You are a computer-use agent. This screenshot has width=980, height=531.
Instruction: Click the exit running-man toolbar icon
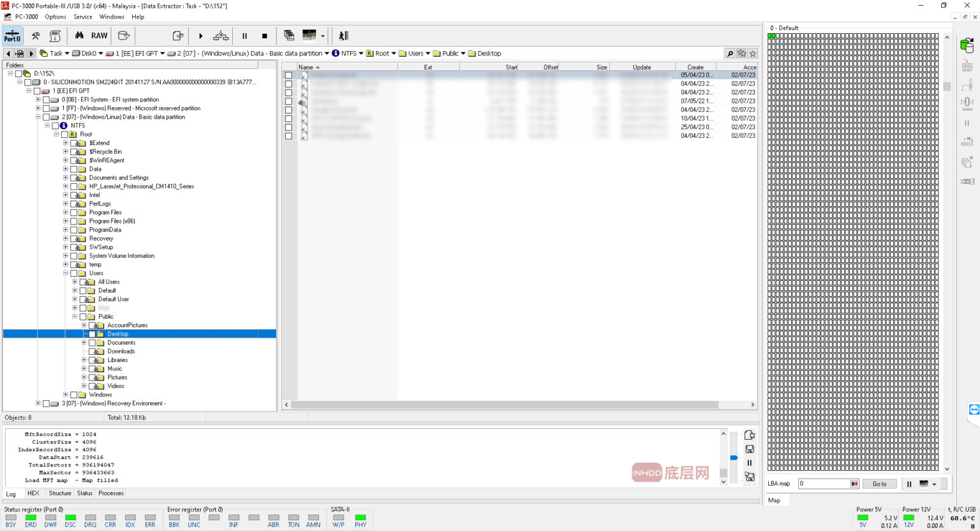(343, 36)
